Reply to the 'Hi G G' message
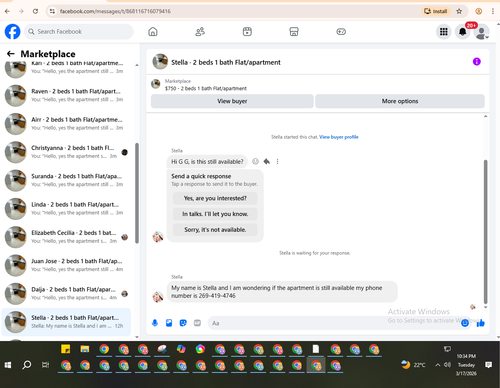The height and width of the screenshot is (388, 500). [267, 161]
